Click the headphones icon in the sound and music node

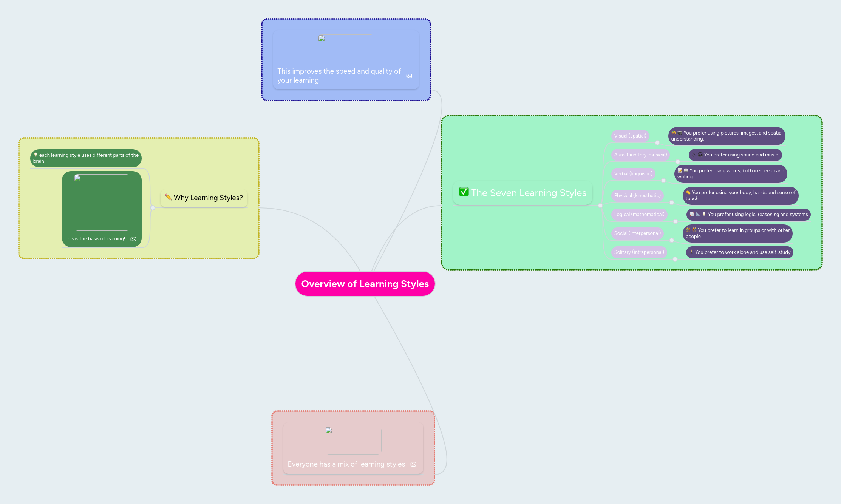(700, 154)
